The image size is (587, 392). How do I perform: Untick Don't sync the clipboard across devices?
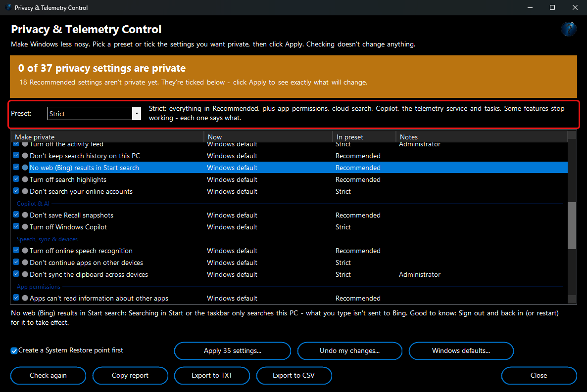[16, 274]
